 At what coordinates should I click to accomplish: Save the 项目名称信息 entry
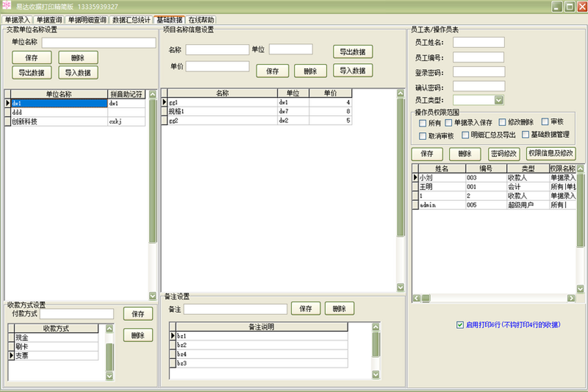(272, 71)
